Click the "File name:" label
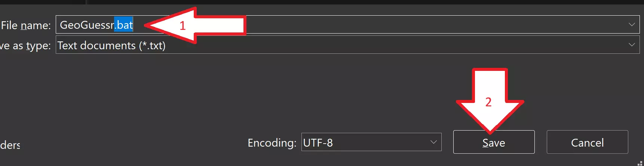This screenshot has height=166, width=644. click(x=26, y=25)
